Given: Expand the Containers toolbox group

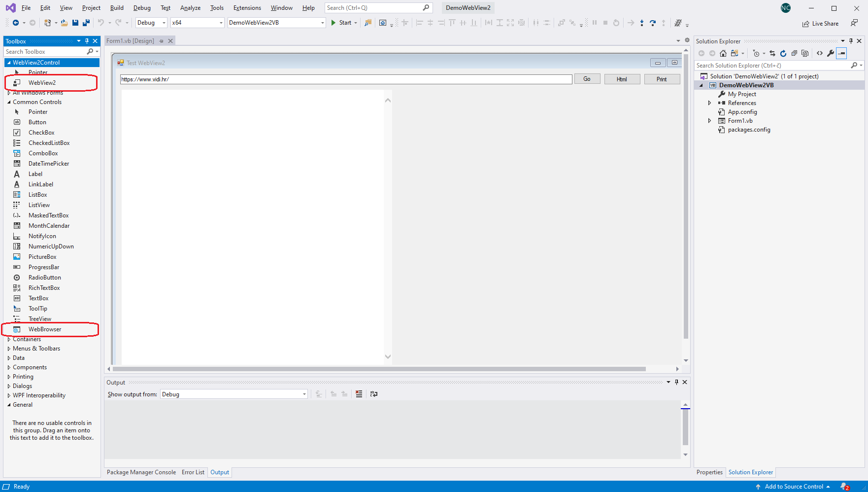Looking at the screenshot, I should 9,339.
